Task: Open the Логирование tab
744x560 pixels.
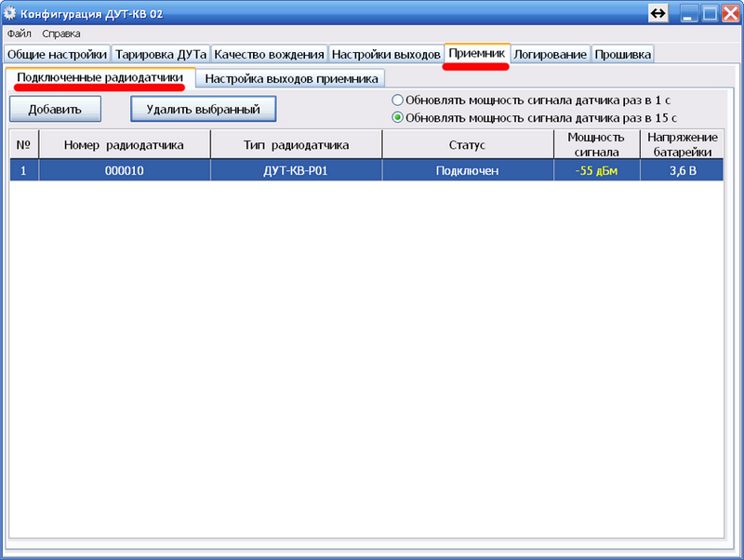Action: click(550, 54)
